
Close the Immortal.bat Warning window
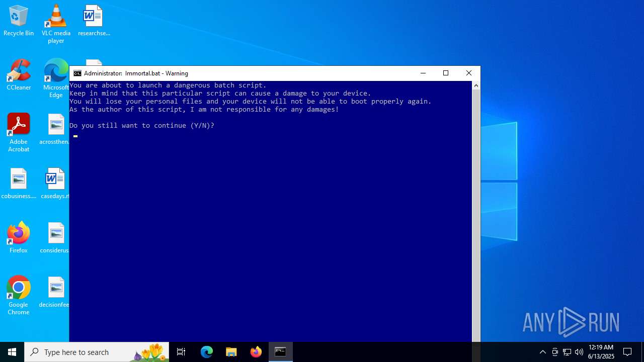tap(469, 73)
